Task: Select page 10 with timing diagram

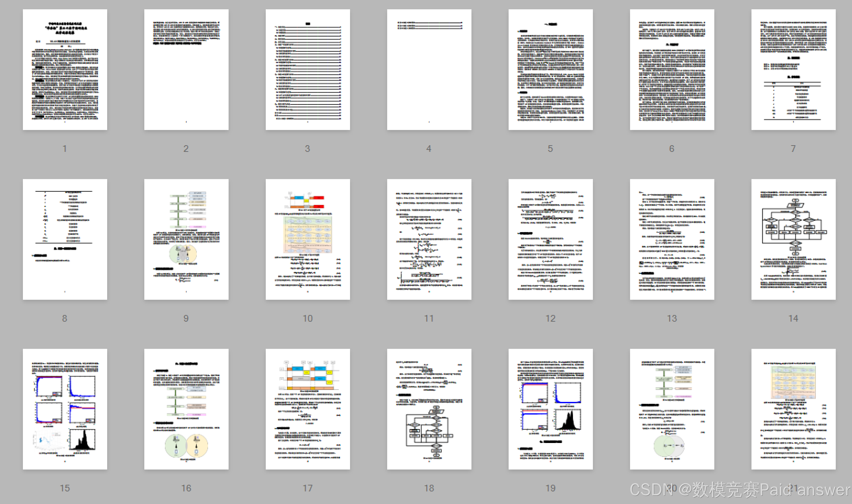Action: pyautogui.click(x=308, y=239)
